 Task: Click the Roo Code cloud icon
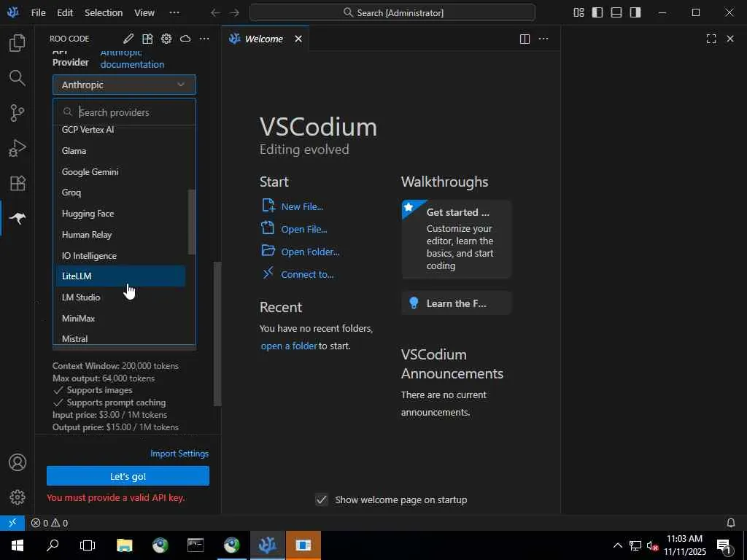coord(185,39)
